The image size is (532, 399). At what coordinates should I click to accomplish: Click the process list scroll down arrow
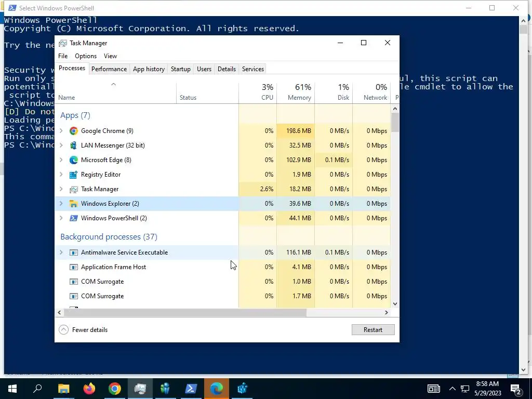tap(395, 304)
